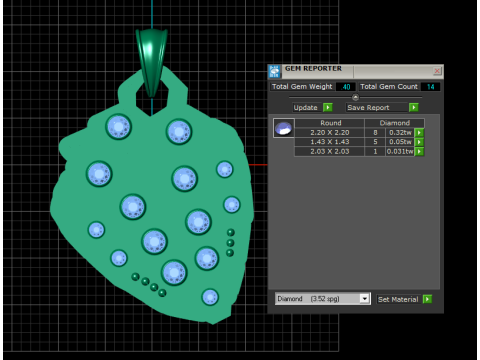Click the collapse handle below Total Gem Weight
Image resolution: width=480 pixels, height=360 pixels.
[355, 97]
